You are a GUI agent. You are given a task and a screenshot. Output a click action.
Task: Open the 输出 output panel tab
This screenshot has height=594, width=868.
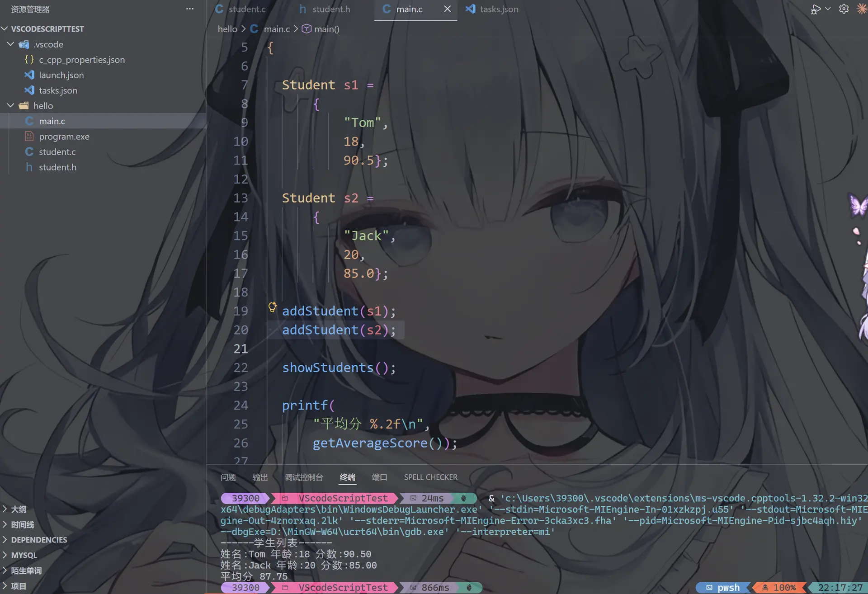(x=260, y=477)
